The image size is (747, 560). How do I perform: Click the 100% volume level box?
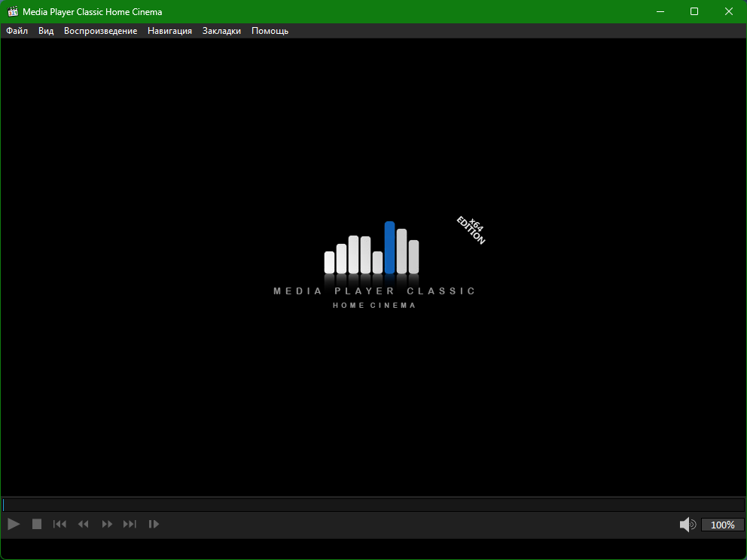[722, 525]
